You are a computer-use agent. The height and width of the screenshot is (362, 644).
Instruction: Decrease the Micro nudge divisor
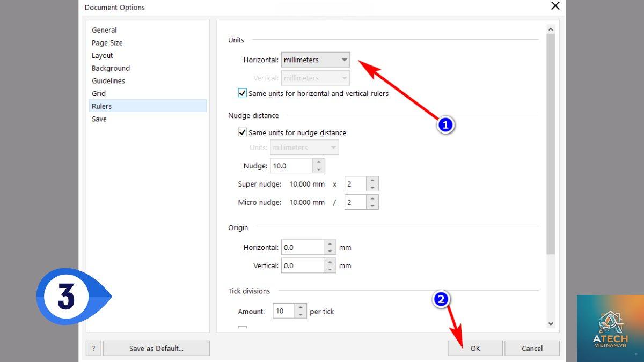click(x=372, y=206)
